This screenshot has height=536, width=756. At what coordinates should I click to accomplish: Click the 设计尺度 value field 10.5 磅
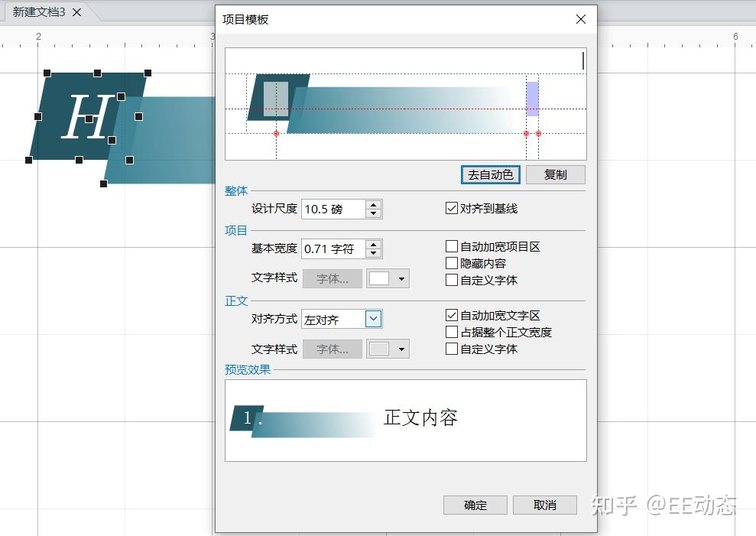(333, 209)
